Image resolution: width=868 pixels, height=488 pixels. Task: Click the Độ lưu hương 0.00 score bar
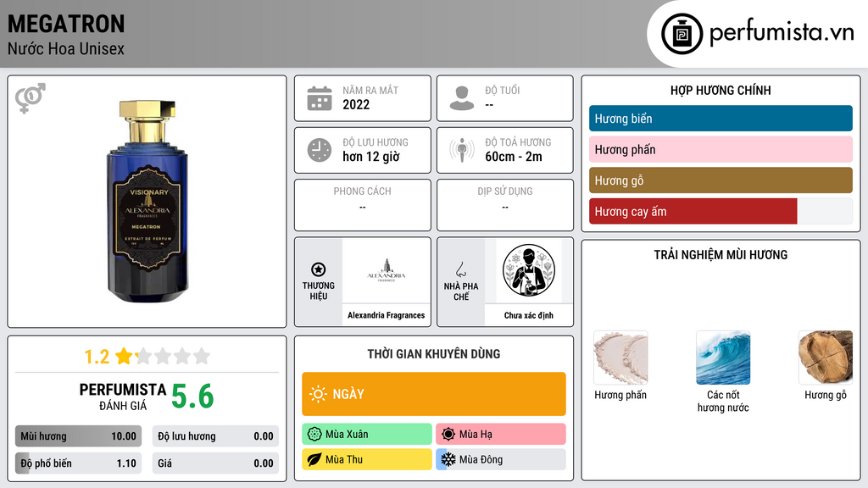click(x=215, y=436)
